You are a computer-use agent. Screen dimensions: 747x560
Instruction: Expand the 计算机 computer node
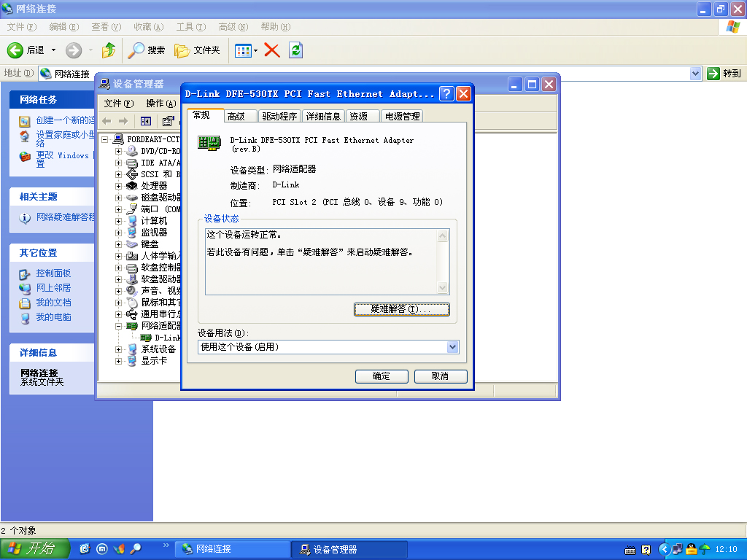[119, 221]
